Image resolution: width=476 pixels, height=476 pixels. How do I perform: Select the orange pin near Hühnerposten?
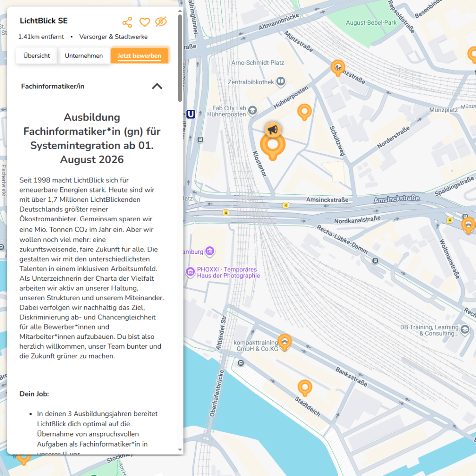[304, 112]
